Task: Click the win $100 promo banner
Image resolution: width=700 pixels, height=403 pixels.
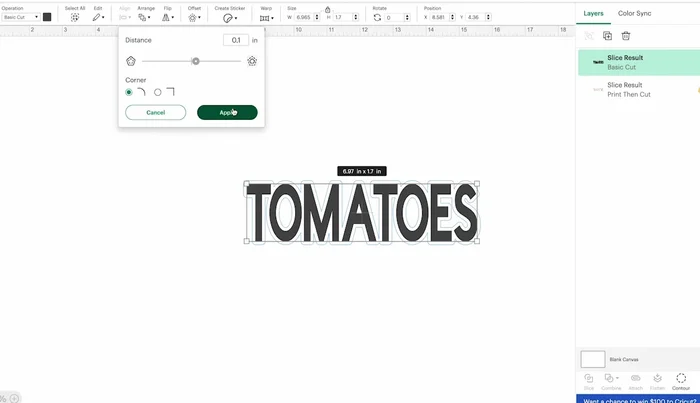Action: (638, 399)
